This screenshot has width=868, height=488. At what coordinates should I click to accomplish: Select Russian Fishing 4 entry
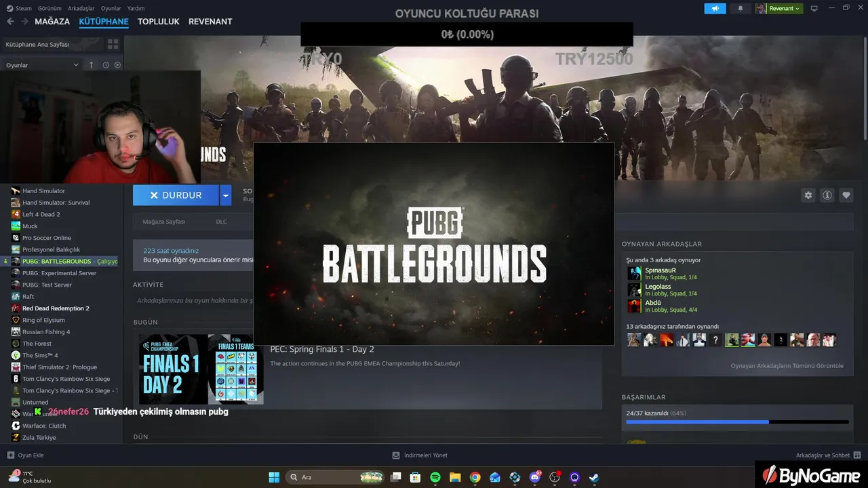pos(46,332)
